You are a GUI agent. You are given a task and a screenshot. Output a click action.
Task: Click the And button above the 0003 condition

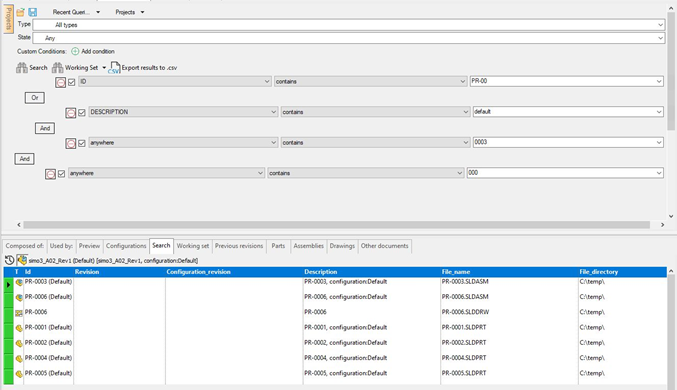point(45,128)
